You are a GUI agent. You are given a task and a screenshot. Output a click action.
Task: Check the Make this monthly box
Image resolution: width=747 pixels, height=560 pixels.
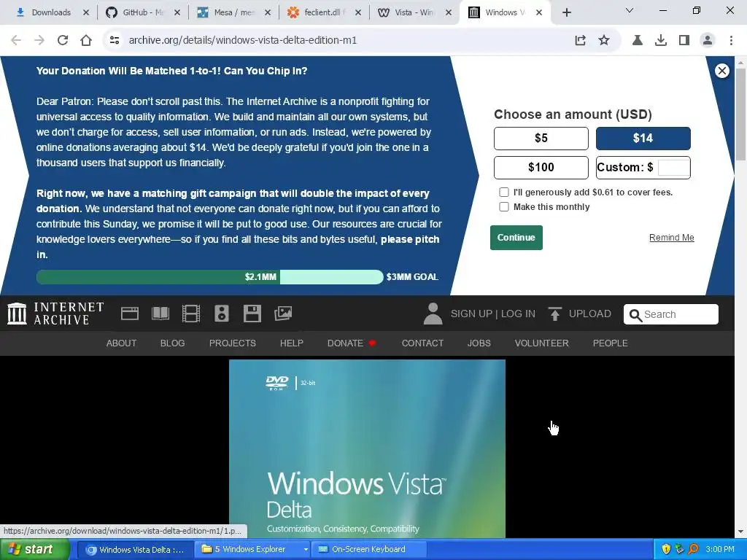[504, 206]
